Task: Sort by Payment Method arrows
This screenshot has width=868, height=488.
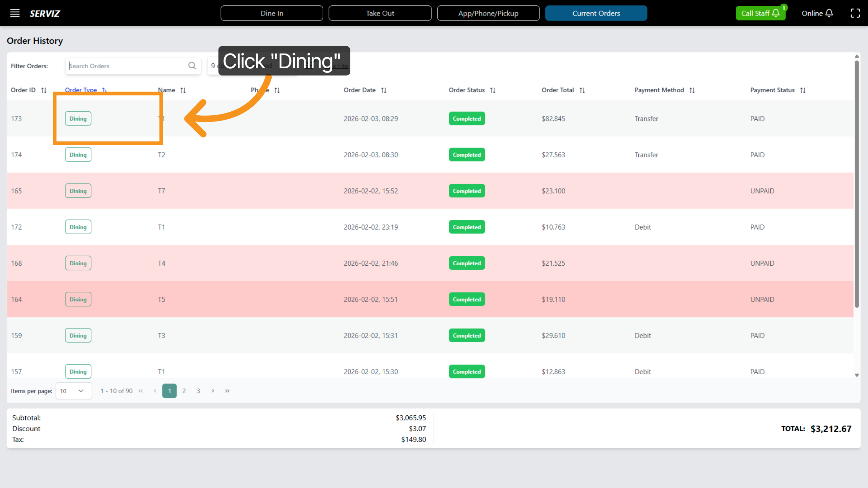Action: (x=692, y=90)
